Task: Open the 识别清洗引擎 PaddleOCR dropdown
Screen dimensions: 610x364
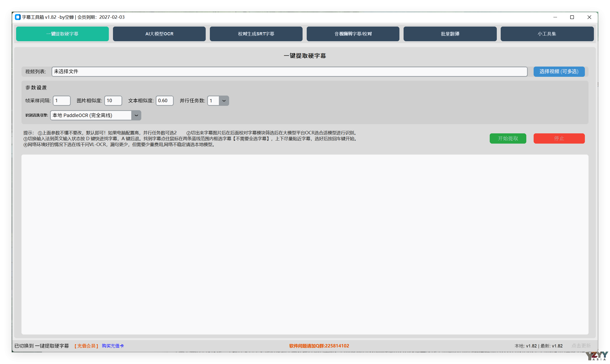Action: tap(96, 115)
